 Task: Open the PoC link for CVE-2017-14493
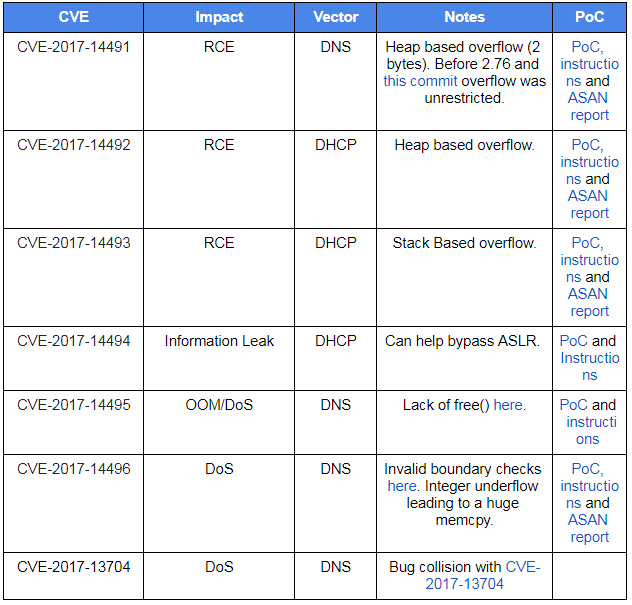coord(586,243)
